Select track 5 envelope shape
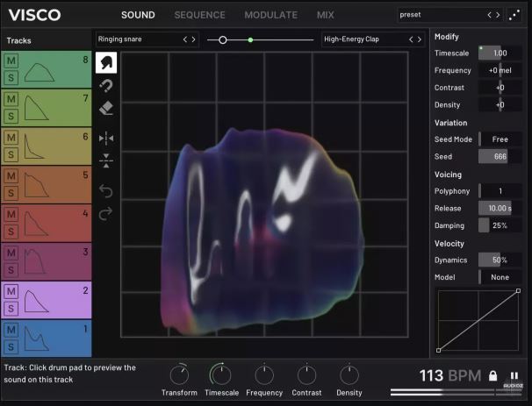Image resolution: width=532 pixels, height=406 pixels. tap(37, 185)
